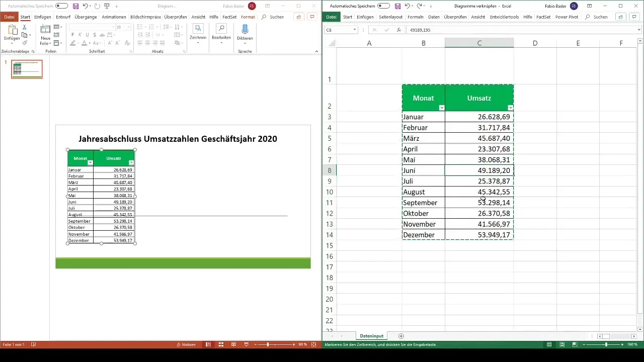Screen dimensions: 644x362
Task: Open the Format tab in PowerPoint
Action: (x=248, y=17)
